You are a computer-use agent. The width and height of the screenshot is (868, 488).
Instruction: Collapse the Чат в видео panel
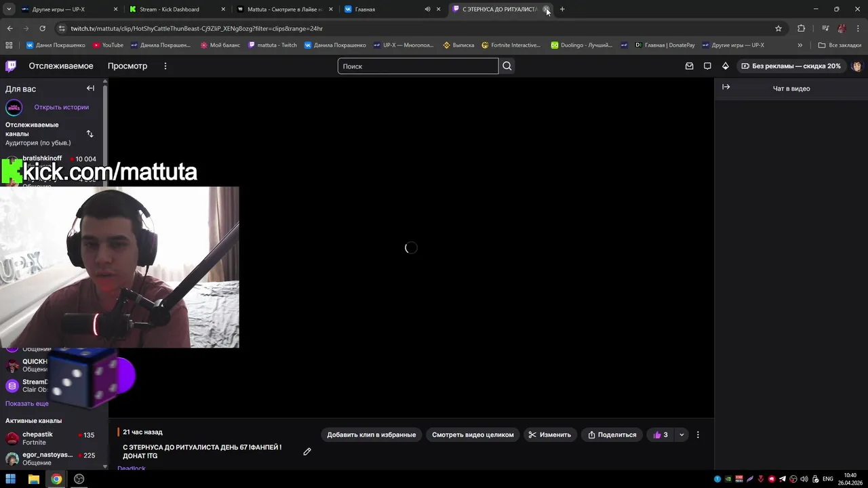coord(726,87)
